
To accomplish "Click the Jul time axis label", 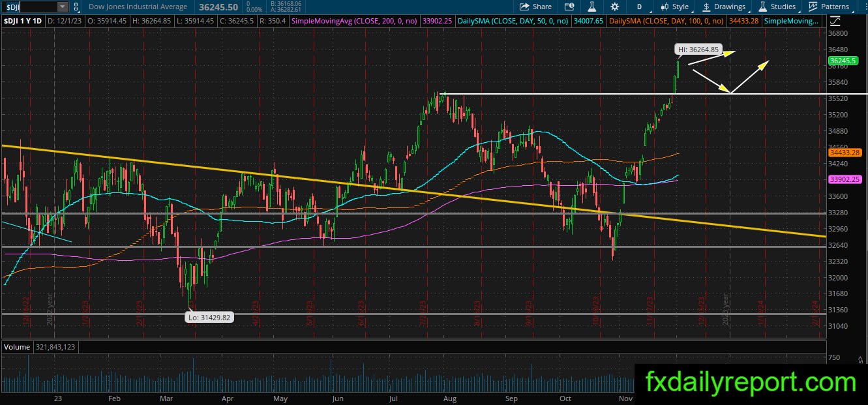I will coord(393,398).
